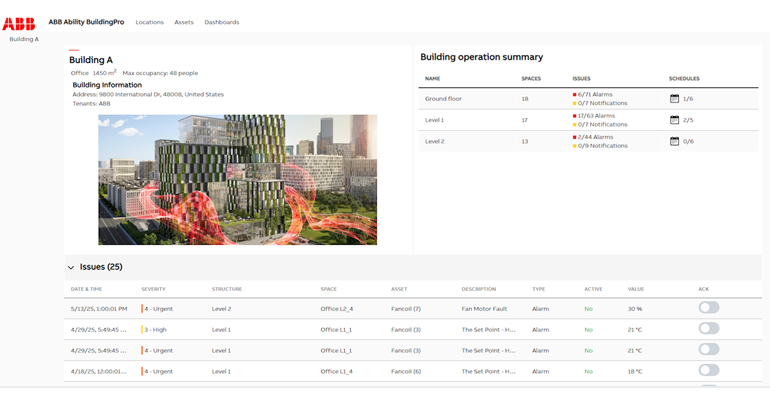This screenshot has height=400, width=770.
Task: Sort by DATE & TIME column
Action: click(86, 289)
